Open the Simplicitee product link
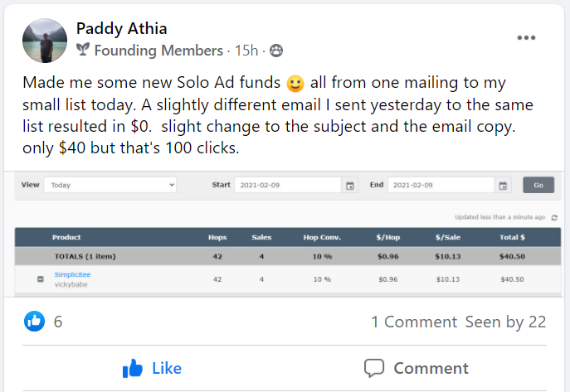 [x=72, y=274]
